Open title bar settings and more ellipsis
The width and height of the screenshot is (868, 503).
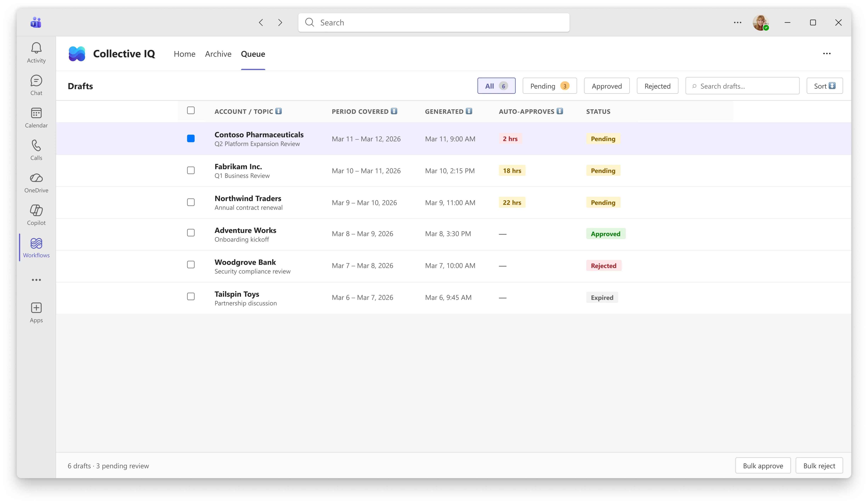pos(737,22)
